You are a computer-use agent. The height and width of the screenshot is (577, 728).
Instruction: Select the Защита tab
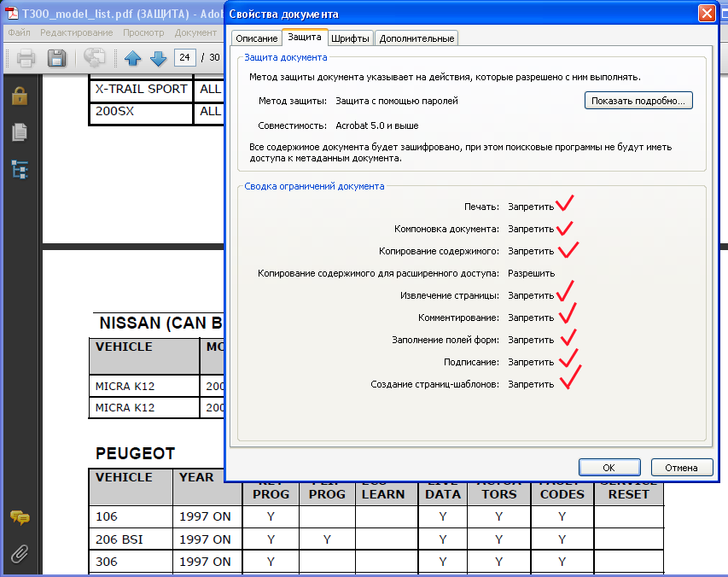pyautogui.click(x=305, y=38)
